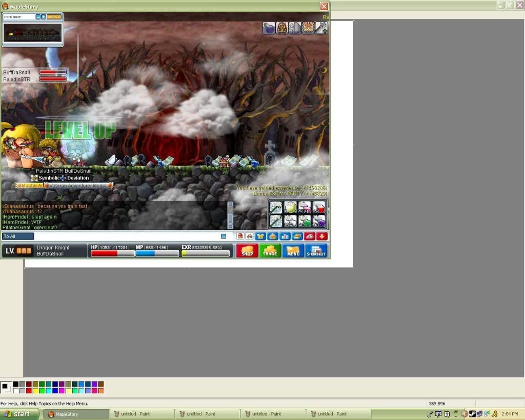Click the Dragon Knight job label
Viewport: 525px width, 420px height.
tap(53, 248)
